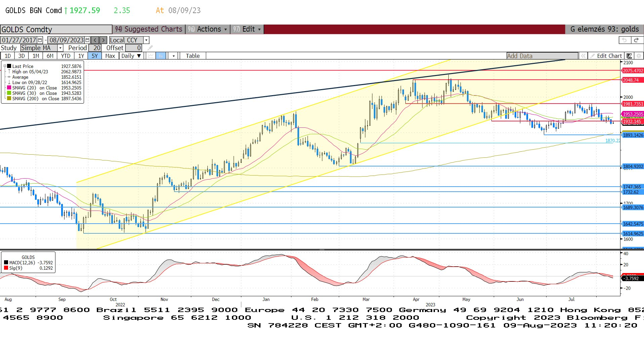Click the SMAVG (200) olive legend swatch
Image resolution: width=644 pixels, height=344 pixels.
point(9,99)
